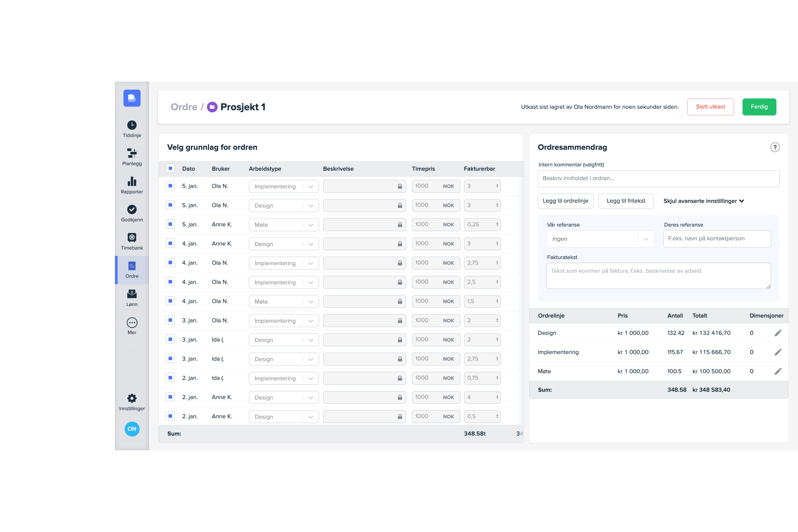Image resolution: width=798 pixels, height=532 pixels.
Task: Click the green Ferdig button
Action: (759, 107)
